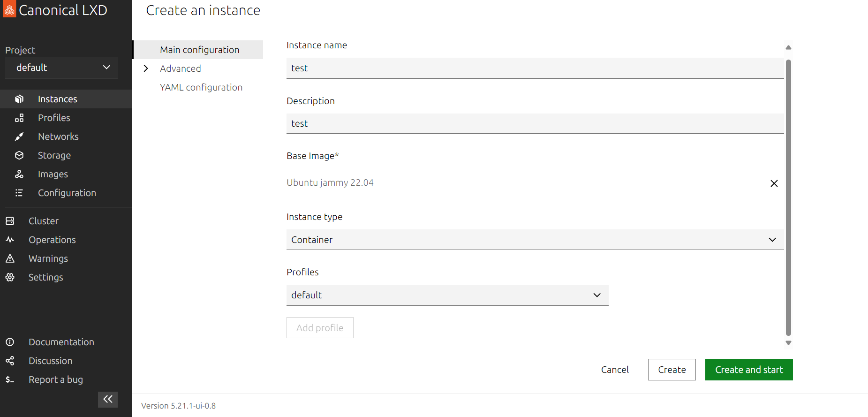Click the Operations pulse icon

tap(10, 240)
